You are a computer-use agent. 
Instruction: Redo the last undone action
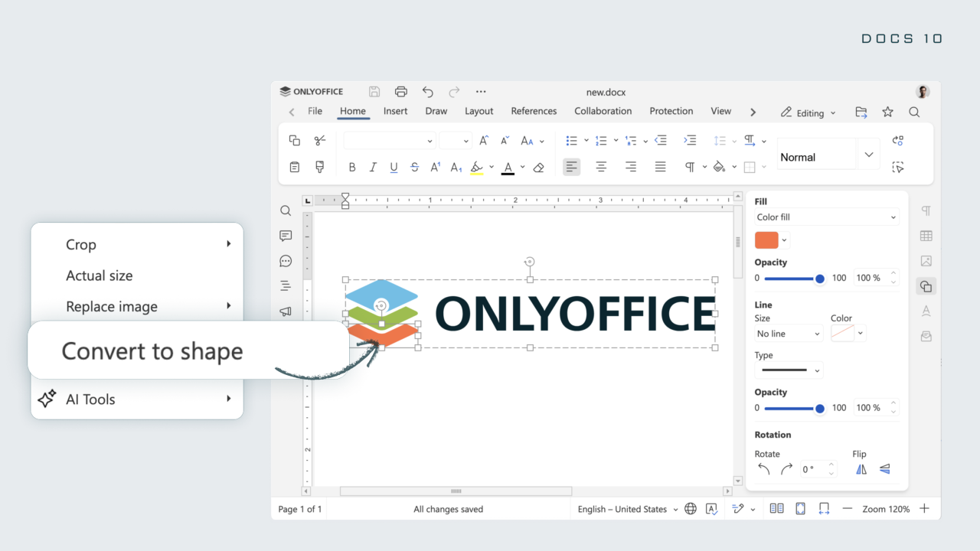[x=454, y=92]
